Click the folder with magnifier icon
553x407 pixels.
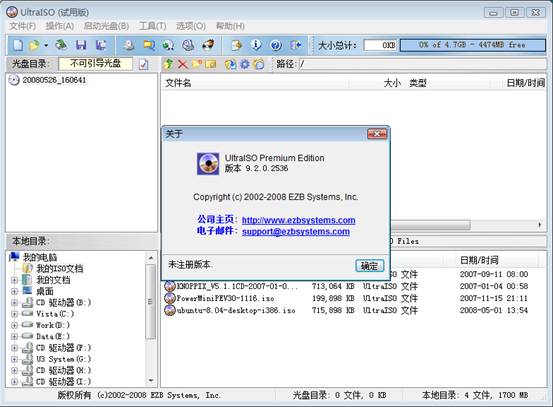pyautogui.click(x=149, y=45)
